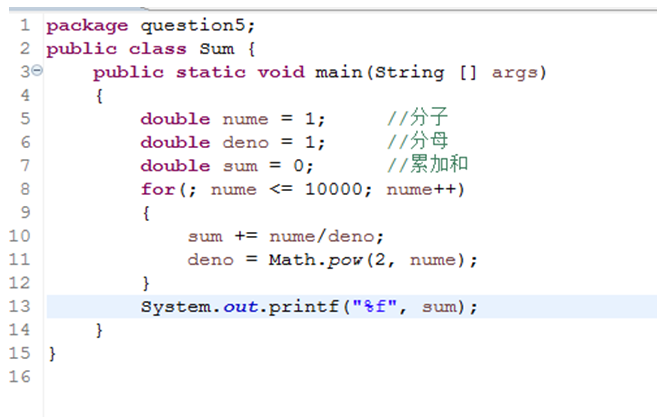Click line number 13 in the gutter
670x417 pixels.
20,306
